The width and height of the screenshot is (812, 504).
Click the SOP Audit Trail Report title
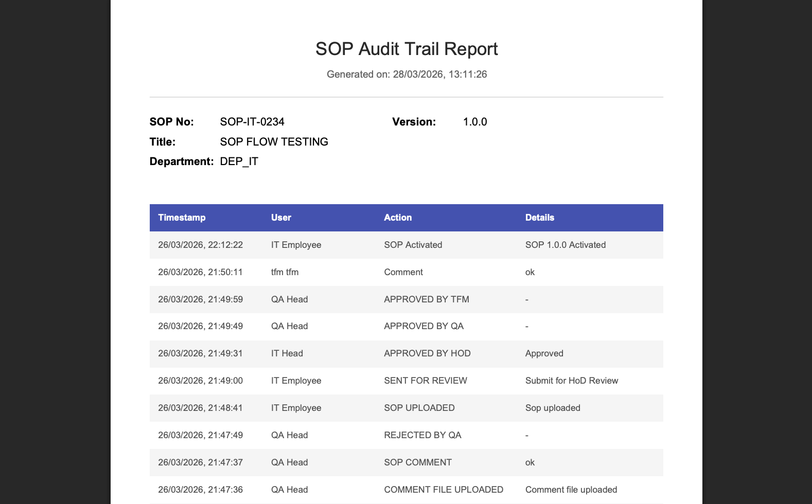(x=407, y=49)
